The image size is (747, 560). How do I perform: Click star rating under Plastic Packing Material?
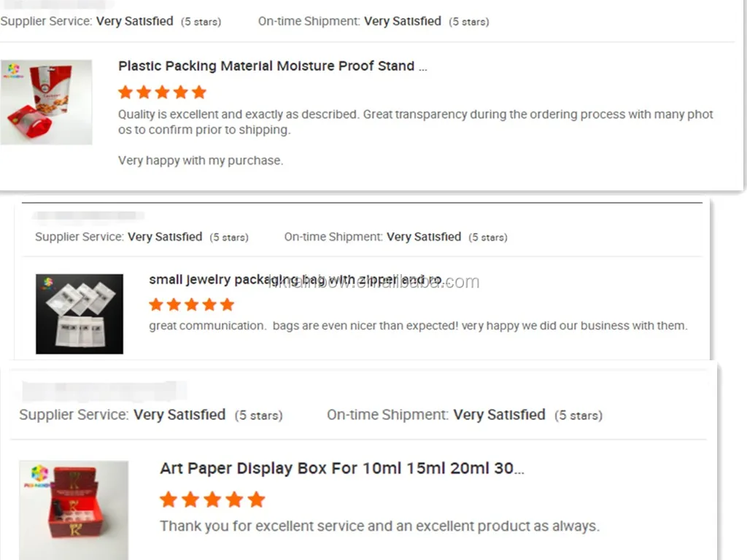tap(163, 93)
